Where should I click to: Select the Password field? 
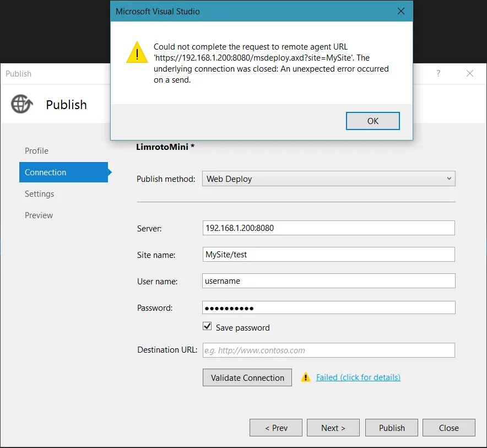tap(328, 307)
